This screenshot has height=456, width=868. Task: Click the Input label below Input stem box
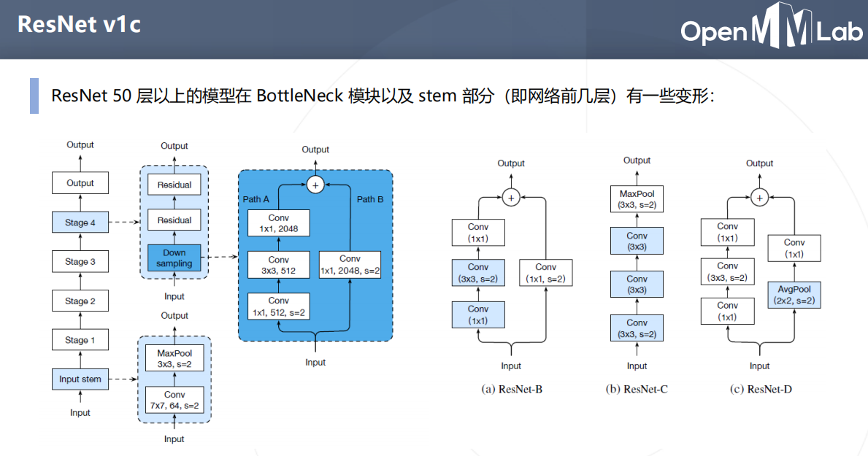80,413
